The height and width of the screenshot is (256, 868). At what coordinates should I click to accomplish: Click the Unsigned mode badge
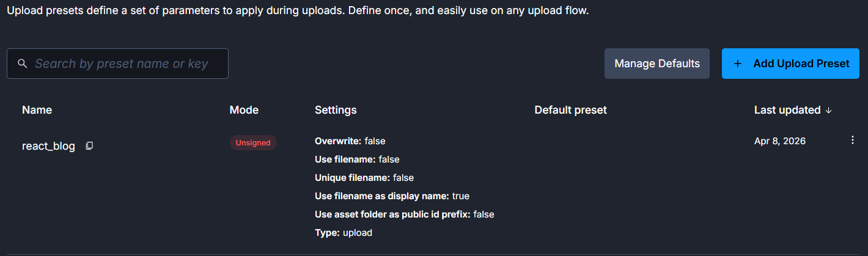click(253, 142)
